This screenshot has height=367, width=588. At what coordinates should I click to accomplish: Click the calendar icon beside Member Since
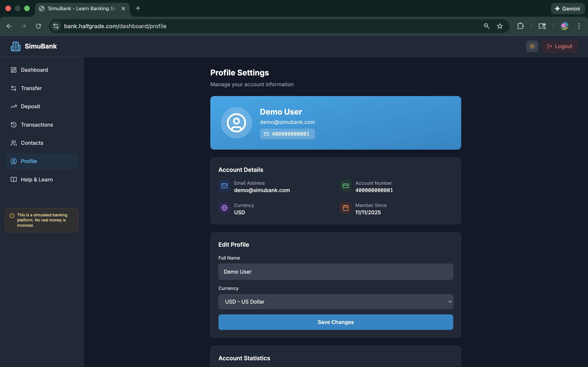coord(345,208)
